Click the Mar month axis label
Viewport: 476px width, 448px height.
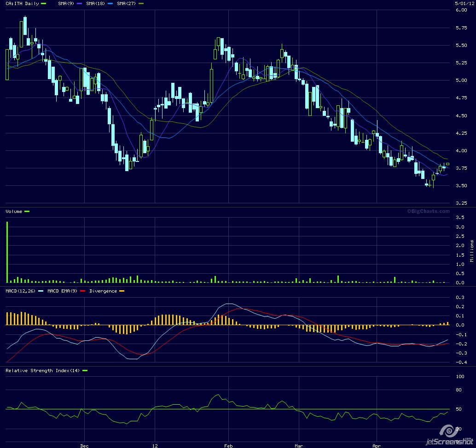click(299, 446)
